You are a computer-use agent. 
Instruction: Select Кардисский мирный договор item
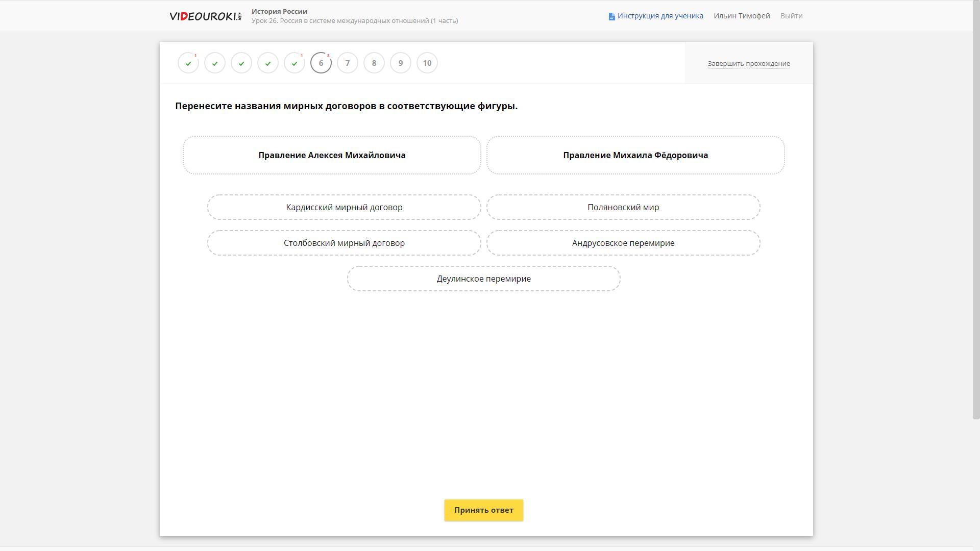click(344, 207)
